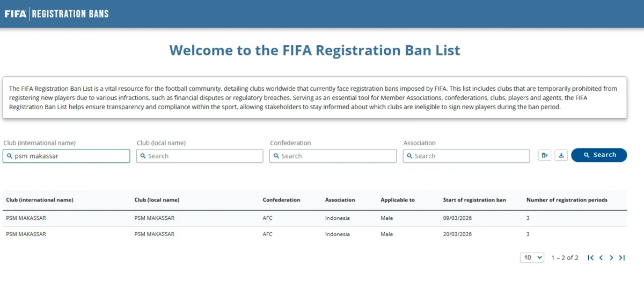Select the PSM MAKASSAR row dated 09/03/2026
The width and height of the screenshot is (644, 286).
[314, 218]
